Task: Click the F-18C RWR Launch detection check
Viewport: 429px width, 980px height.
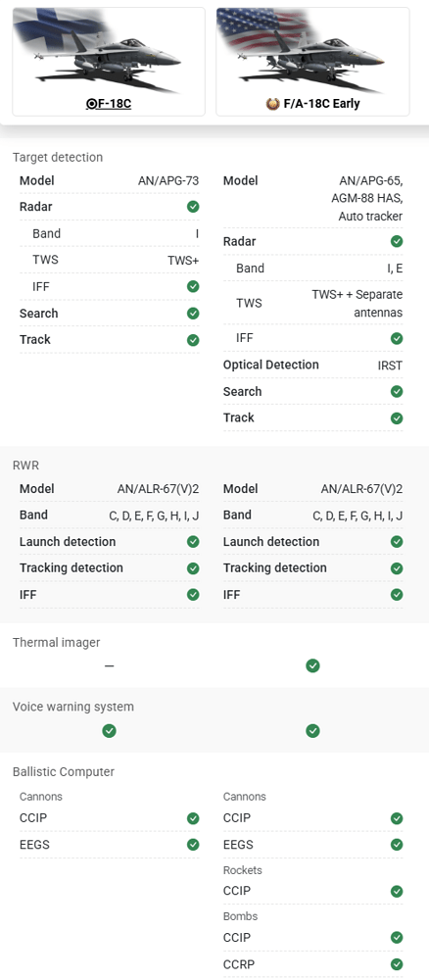Action: (193, 542)
